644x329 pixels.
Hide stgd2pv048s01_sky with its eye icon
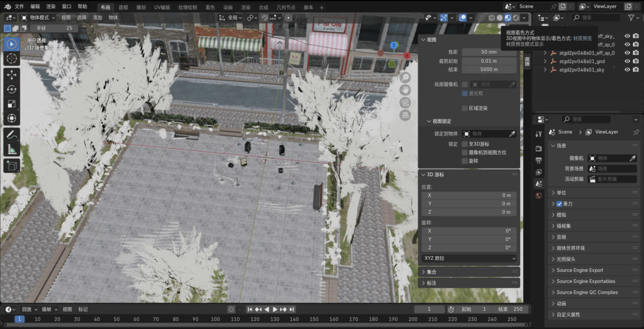coord(627,69)
